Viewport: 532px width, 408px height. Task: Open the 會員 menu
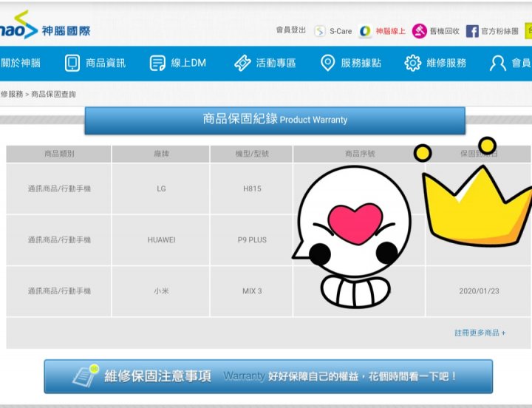click(x=521, y=63)
